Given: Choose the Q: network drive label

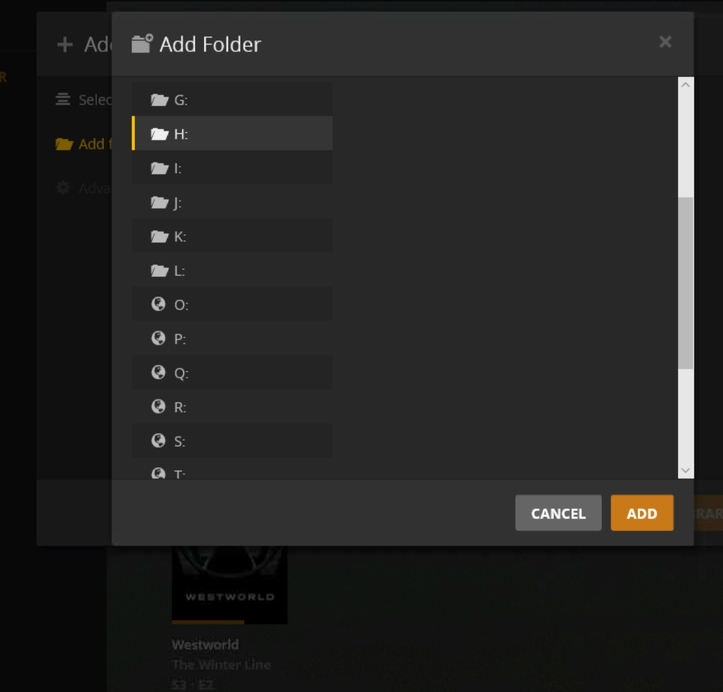Looking at the screenshot, I should coord(181,373).
